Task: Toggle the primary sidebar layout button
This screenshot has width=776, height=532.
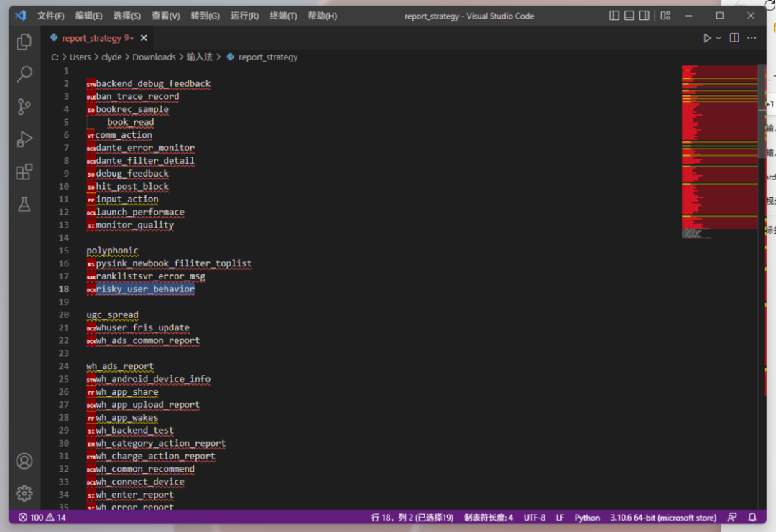Action: point(614,16)
